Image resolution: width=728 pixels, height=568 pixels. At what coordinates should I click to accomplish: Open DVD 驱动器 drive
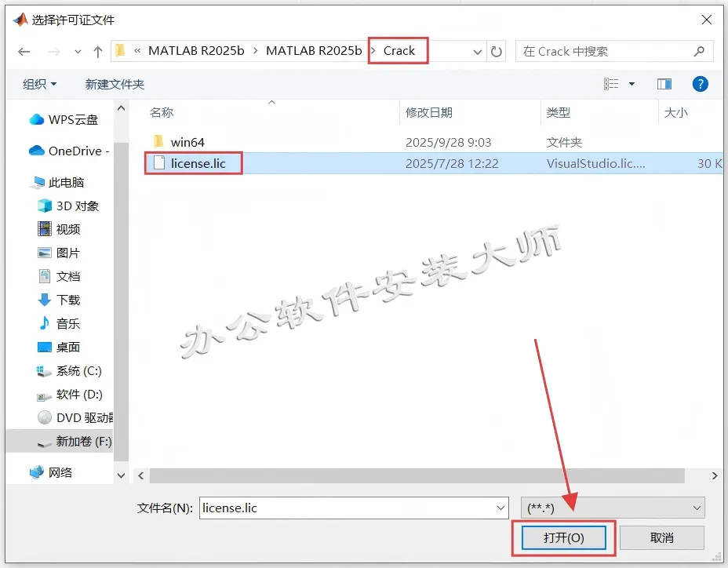click(86, 417)
